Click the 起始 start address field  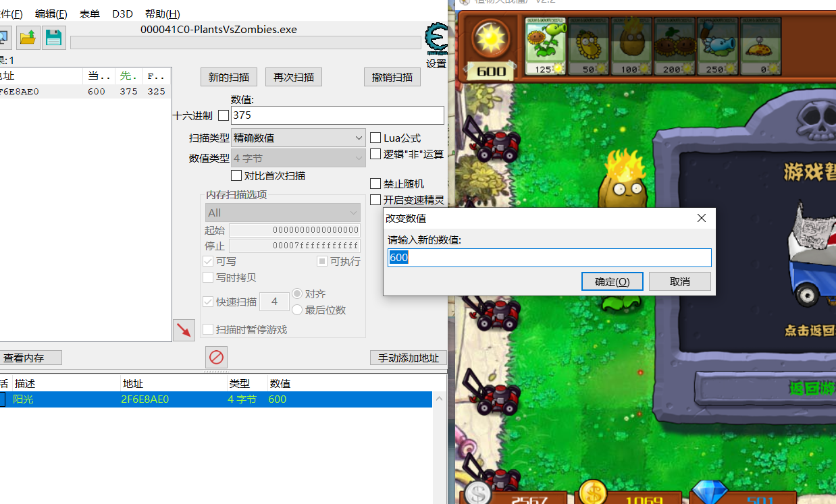click(294, 230)
